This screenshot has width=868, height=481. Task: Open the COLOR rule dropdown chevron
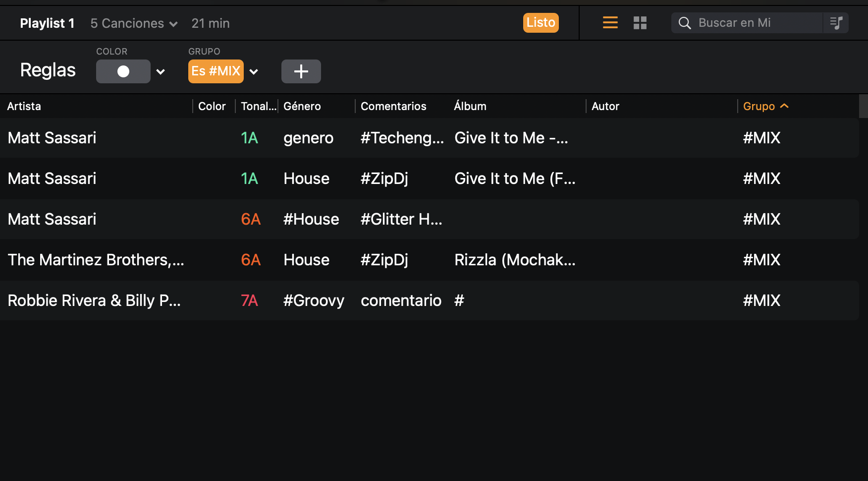click(160, 72)
